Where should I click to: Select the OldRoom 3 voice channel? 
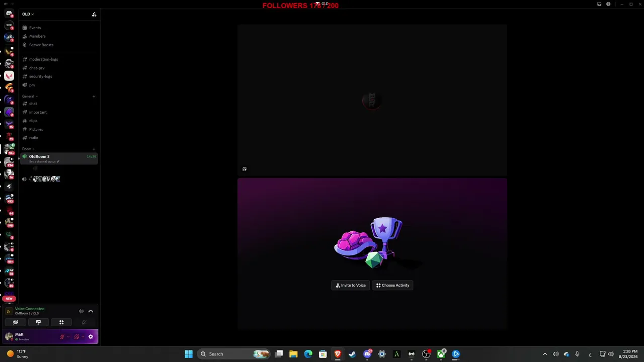tap(59, 158)
